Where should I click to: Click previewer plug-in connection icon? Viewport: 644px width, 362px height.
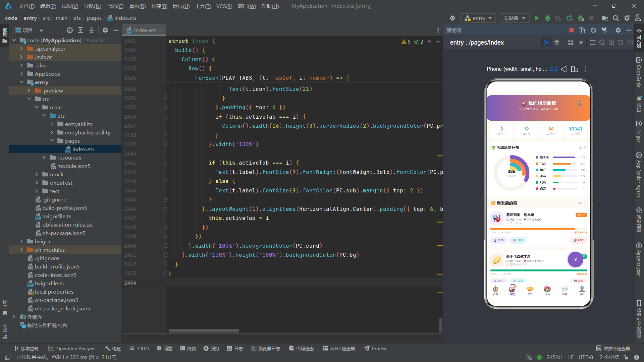(x=604, y=30)
